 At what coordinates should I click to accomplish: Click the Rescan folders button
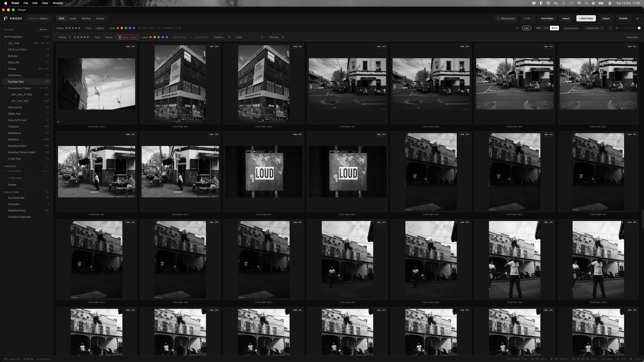pyautogui.click(x=42, y=29)
